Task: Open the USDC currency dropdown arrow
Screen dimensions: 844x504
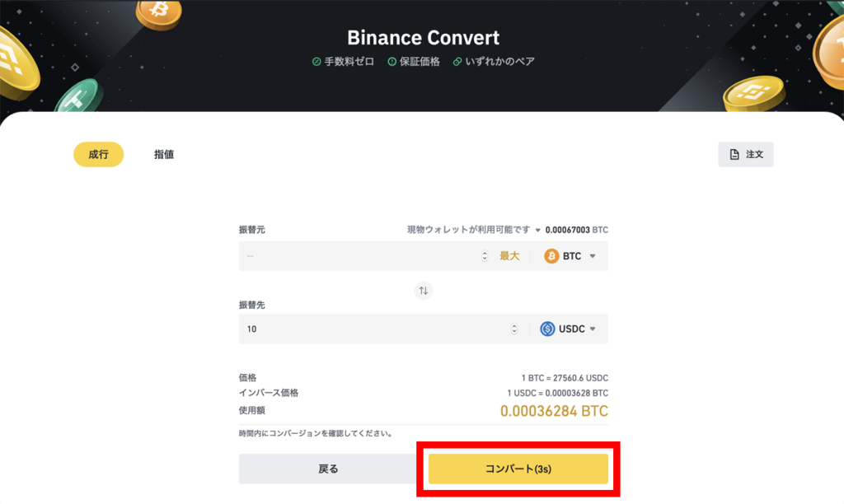Action: click(593, 329)
